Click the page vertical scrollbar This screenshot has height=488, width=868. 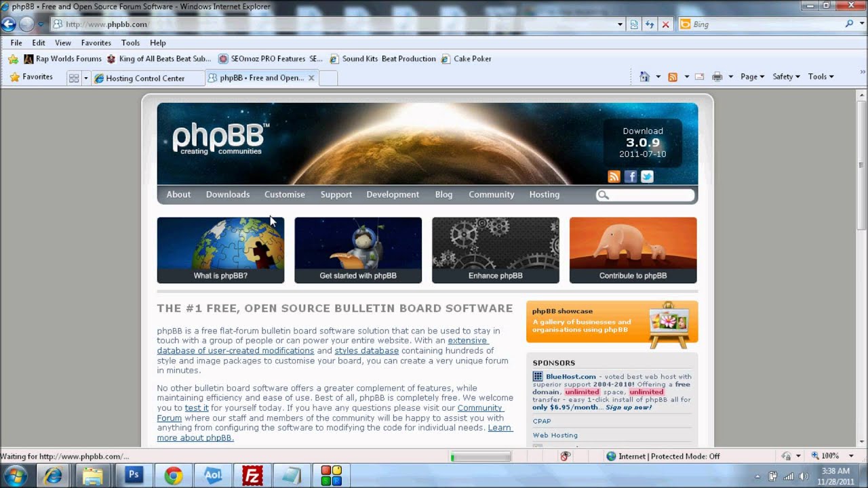[x=862, y=268]
